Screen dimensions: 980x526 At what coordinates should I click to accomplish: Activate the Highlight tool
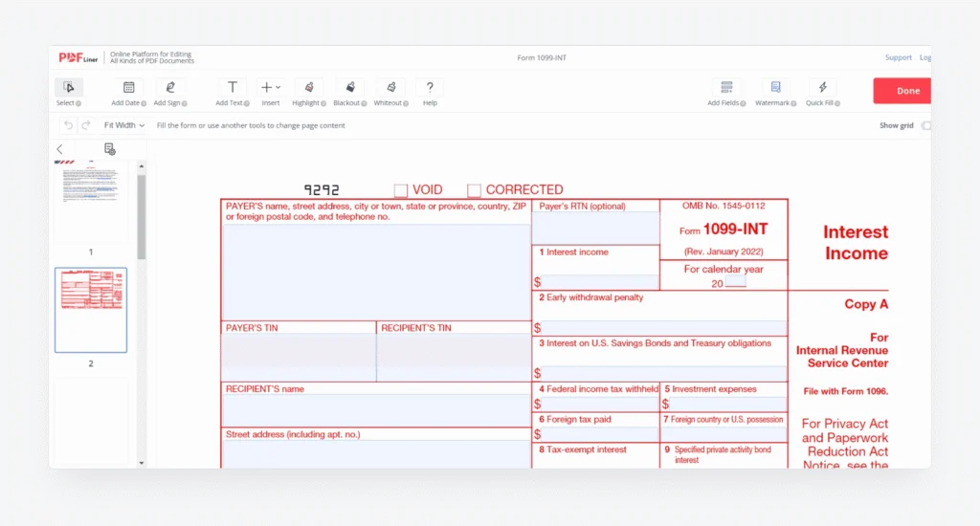(x=309, y=87)
